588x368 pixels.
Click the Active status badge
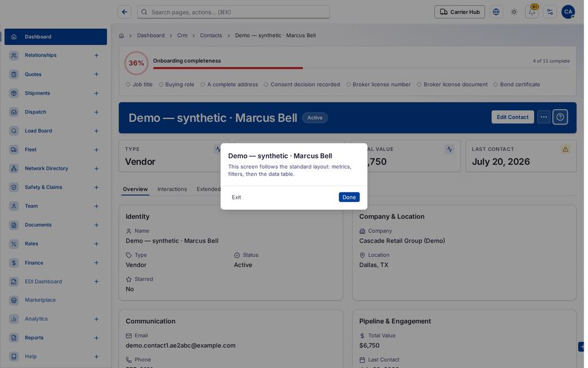(x=315, y=118)
